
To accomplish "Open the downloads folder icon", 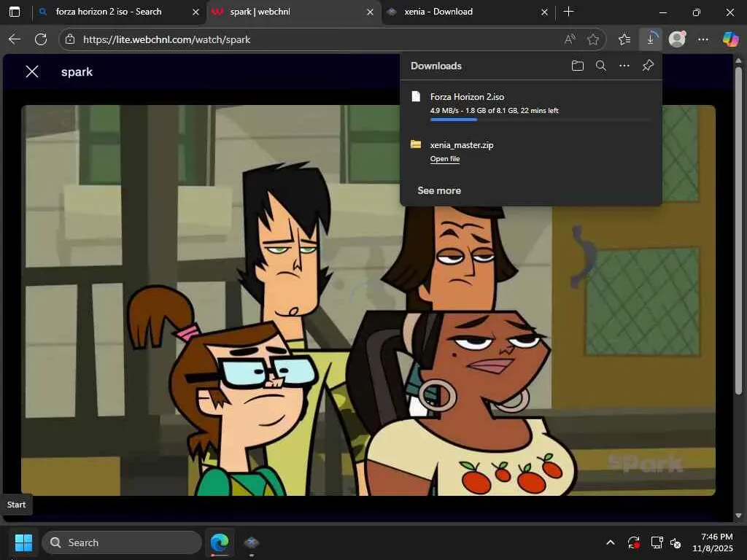I will coord(577,66).
